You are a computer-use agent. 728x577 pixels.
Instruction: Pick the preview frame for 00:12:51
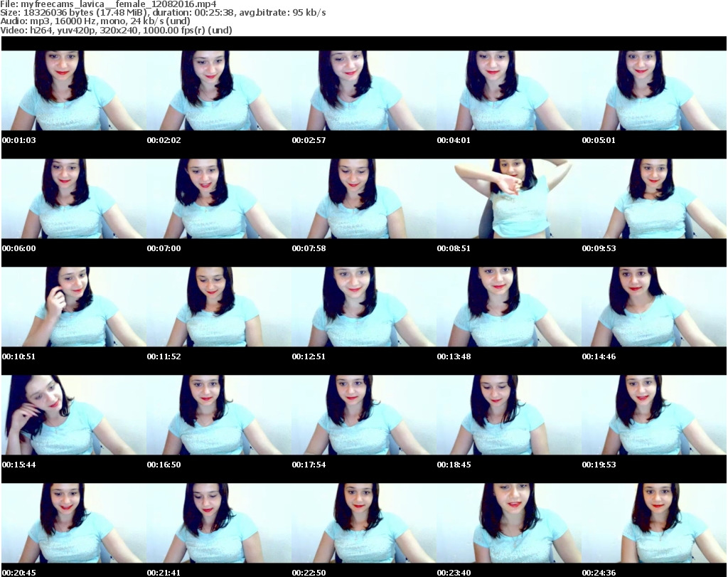(364, 307)
